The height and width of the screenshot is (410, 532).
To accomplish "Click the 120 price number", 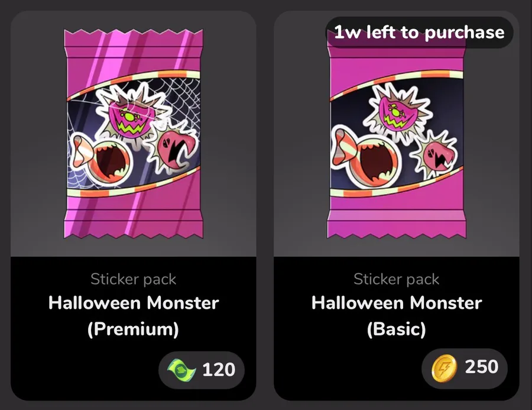I will pyautogui.click(x=219, y=370).
